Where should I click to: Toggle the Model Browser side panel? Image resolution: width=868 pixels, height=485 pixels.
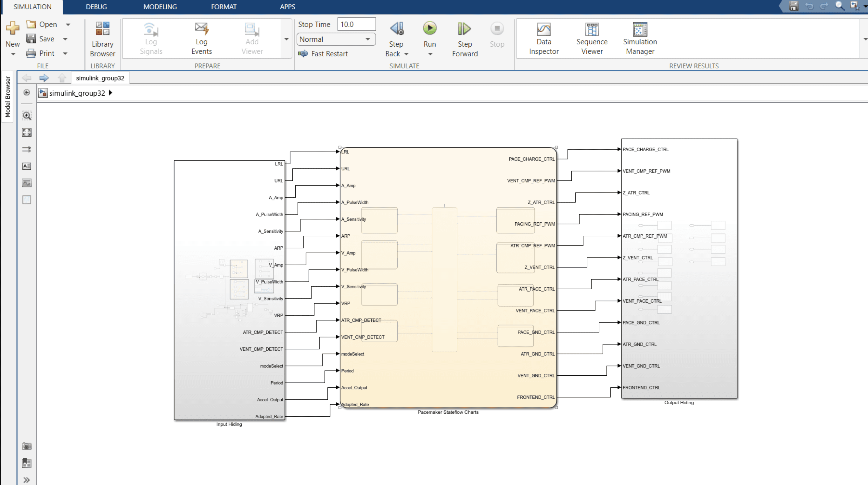7,97
